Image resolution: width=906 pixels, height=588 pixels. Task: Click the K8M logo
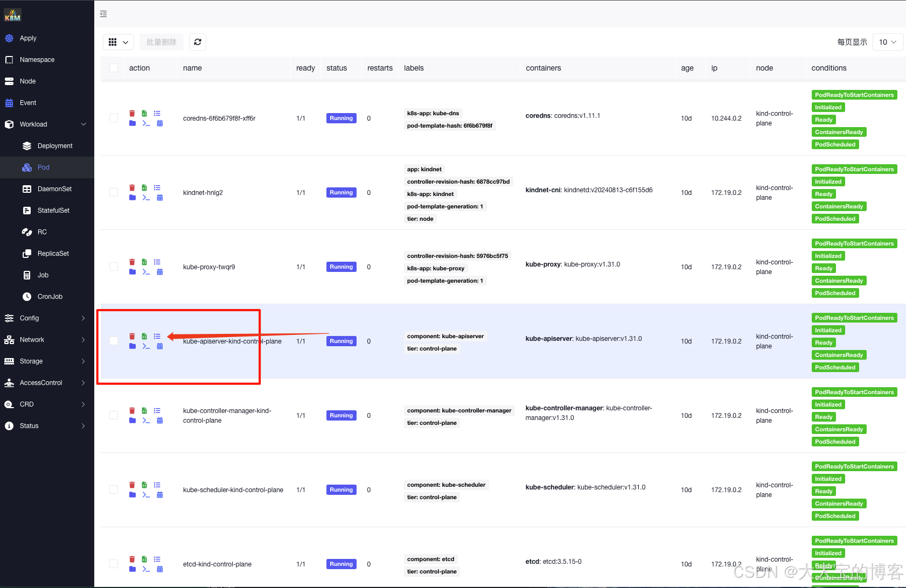pyautogui.click(x=12, y=15)
